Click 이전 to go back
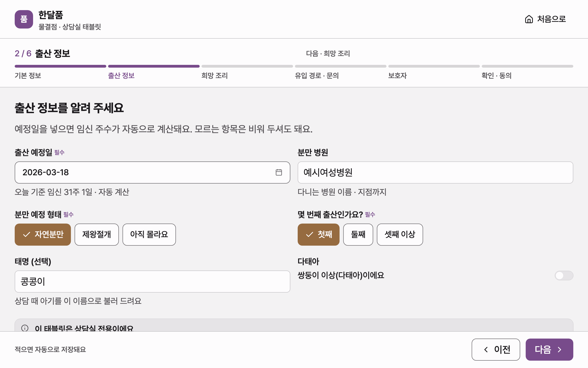The width and height of the screenshot is (588, 368). 496,350
